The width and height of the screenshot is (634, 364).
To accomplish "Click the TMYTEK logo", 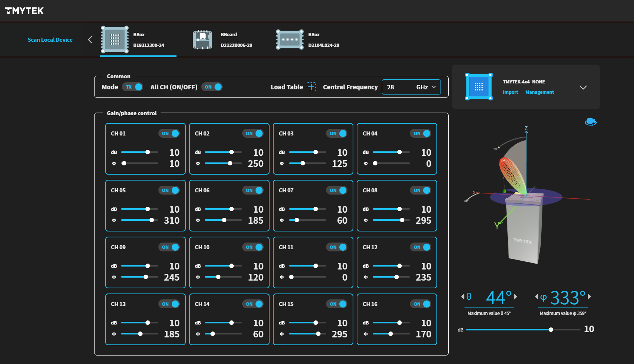I will (24, 11).
